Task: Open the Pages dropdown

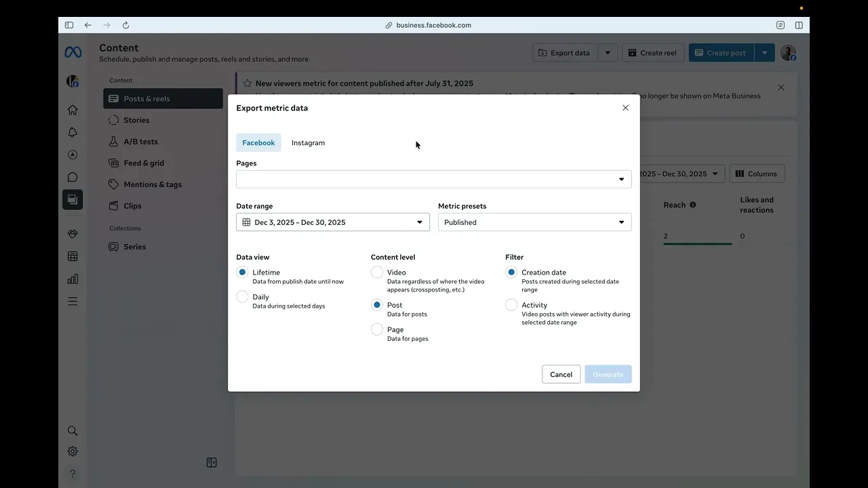Action: [434, 179]
